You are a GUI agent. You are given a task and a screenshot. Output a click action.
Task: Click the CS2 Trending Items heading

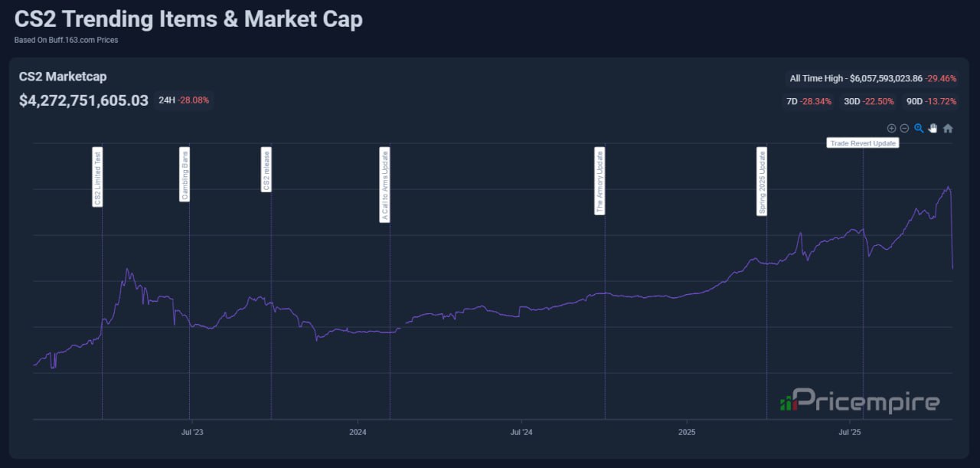pos(188,20)
